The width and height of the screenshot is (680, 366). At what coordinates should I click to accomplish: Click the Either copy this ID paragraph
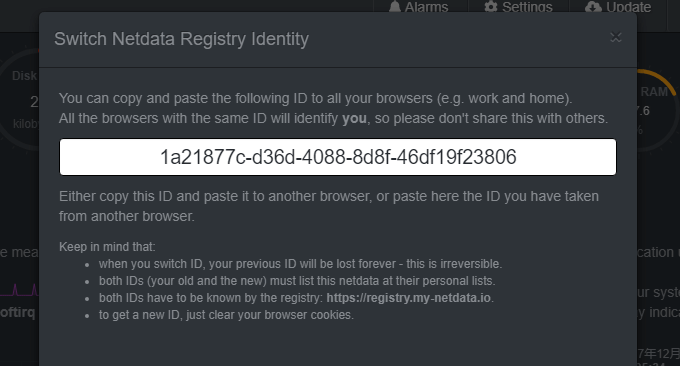click(x=329, y=206)
